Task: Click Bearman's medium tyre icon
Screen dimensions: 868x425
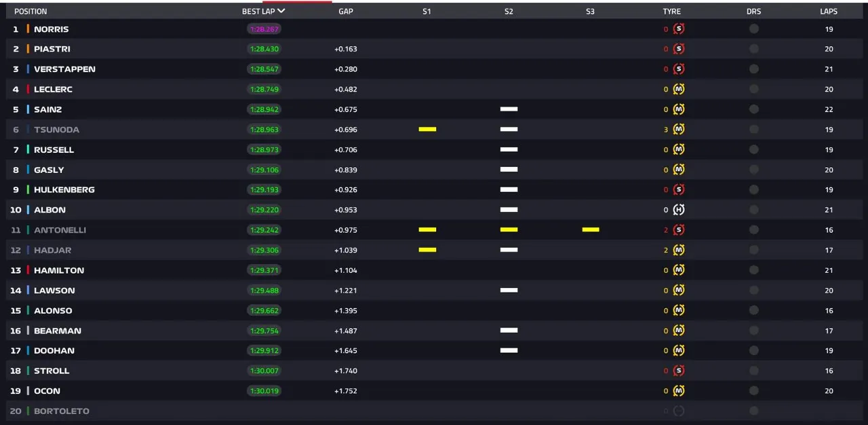Action: [679, 331]
